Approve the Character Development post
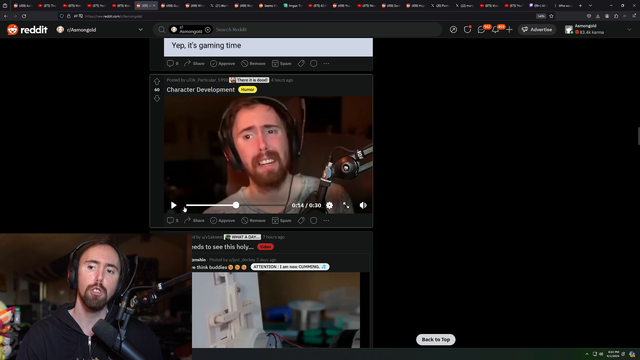Image resolution: width=640 pixels, height=360 pixels. (222, 220)
